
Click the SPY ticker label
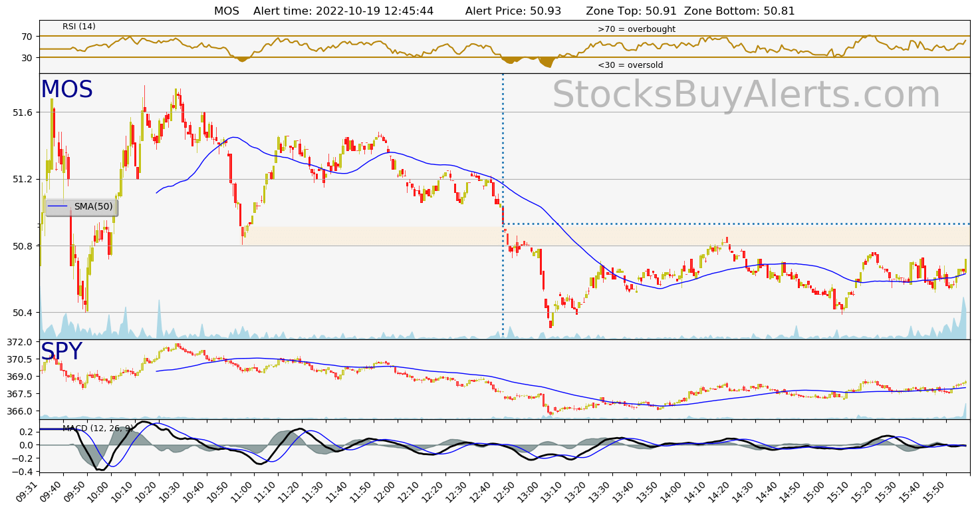click(x=61, y=352)
